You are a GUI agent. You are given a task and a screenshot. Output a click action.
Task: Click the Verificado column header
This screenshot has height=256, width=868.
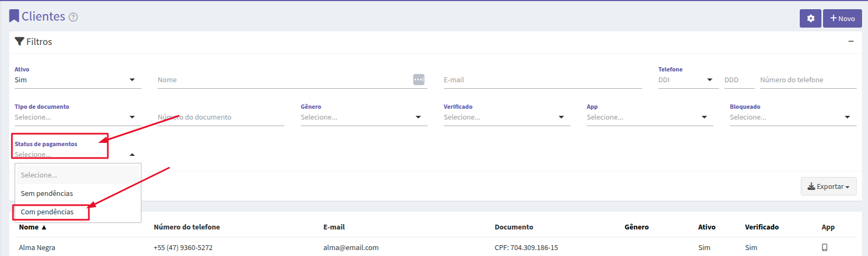[x=762, y=227]
